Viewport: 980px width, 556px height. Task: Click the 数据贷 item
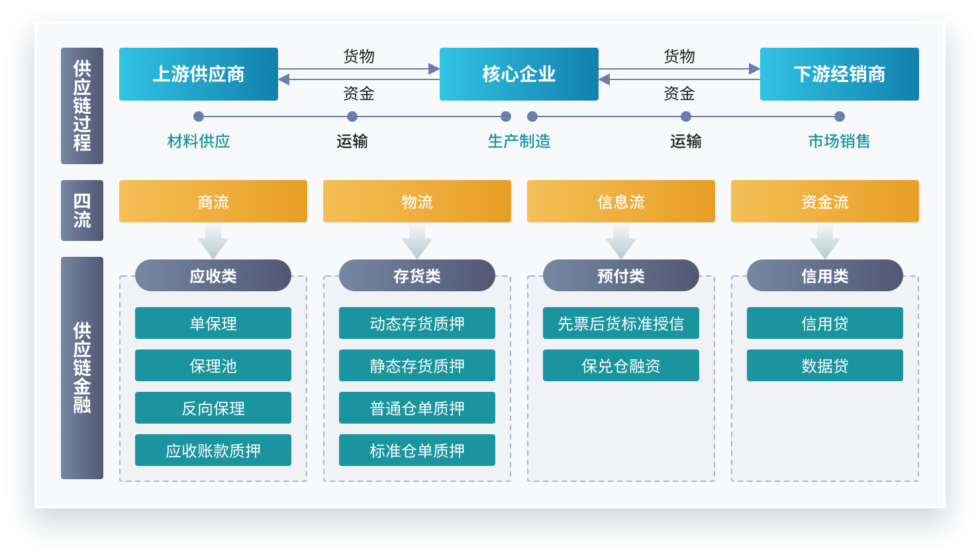click(x=824, y=365)
